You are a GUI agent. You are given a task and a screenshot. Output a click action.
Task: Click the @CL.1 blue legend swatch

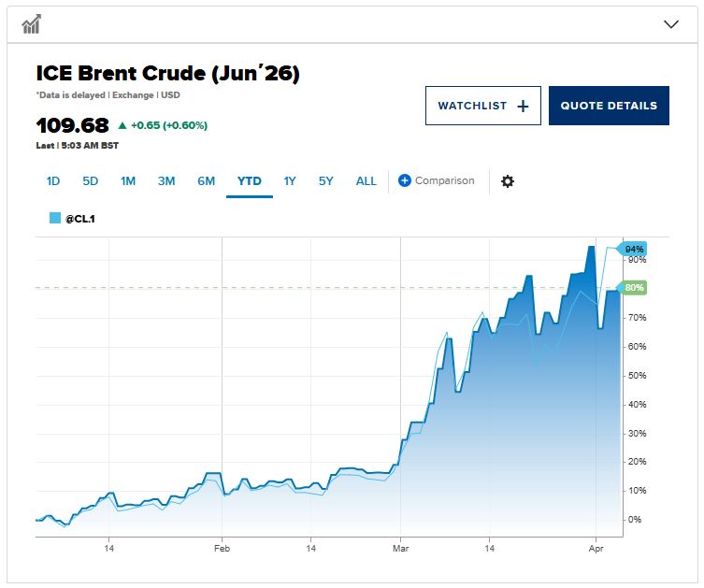tap(55, 218)
